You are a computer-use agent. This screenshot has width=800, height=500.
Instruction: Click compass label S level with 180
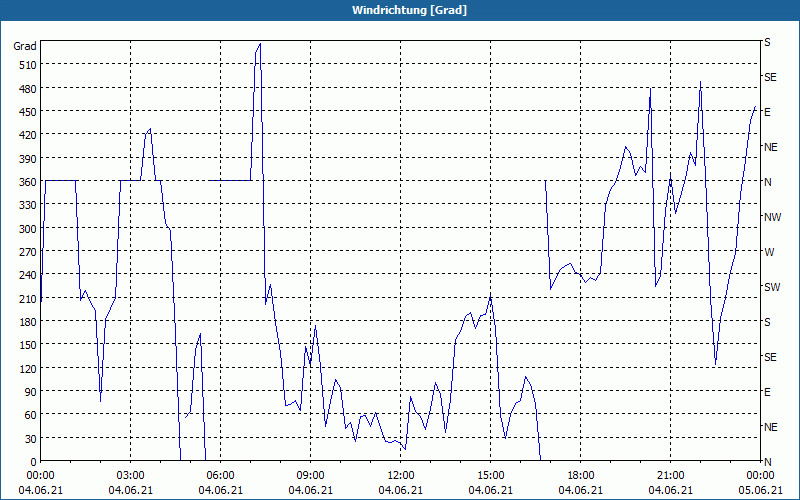767,322
